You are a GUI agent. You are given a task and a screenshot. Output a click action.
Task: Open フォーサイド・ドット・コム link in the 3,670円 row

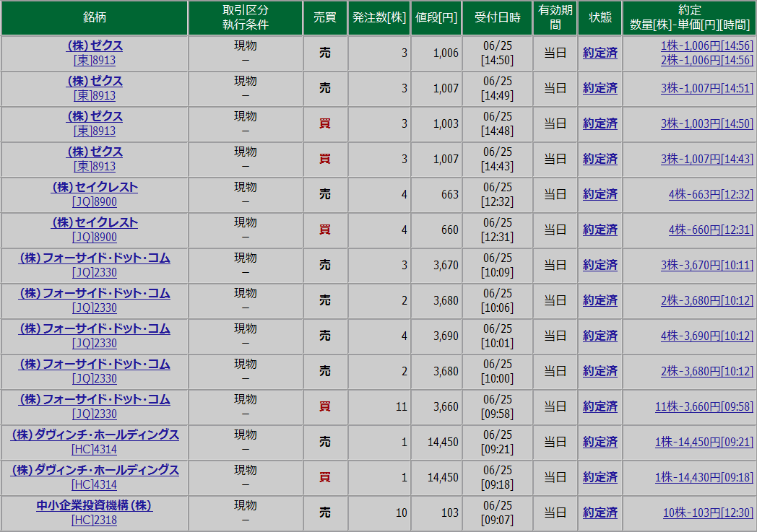[x=95, y=258]
